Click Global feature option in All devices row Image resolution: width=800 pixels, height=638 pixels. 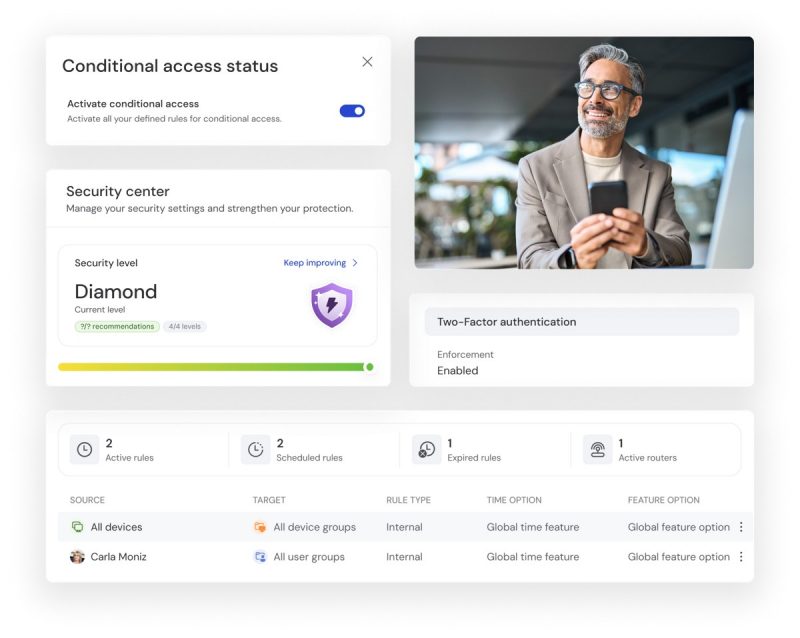pyautogui.click(x=679, y=527)
